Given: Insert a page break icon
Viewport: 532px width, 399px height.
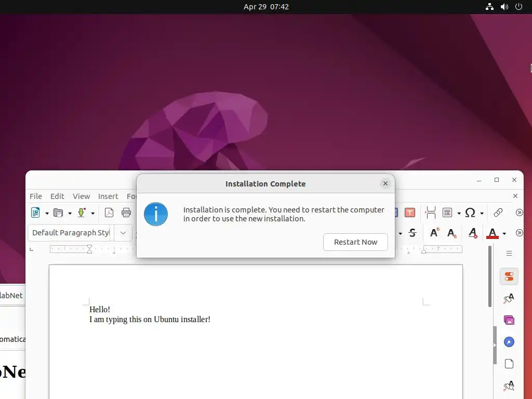Looking at the screenshot, I should tap(430, 212).
